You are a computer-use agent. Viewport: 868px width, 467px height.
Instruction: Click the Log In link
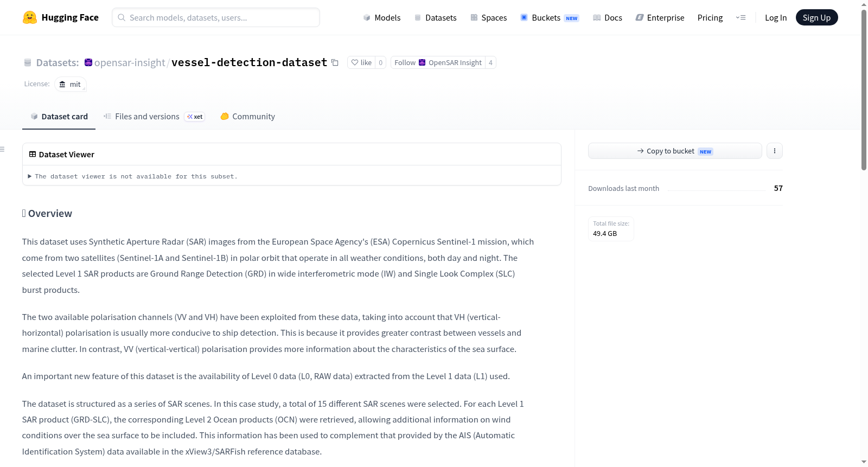click(776, 17)
